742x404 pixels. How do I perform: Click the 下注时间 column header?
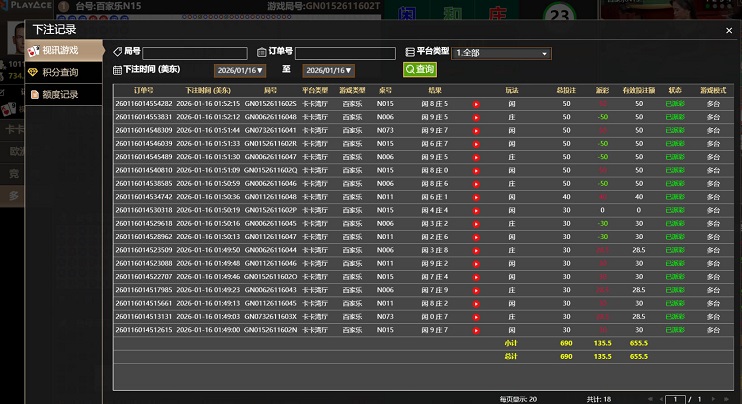pyautogui.click(x=207, y=90)
